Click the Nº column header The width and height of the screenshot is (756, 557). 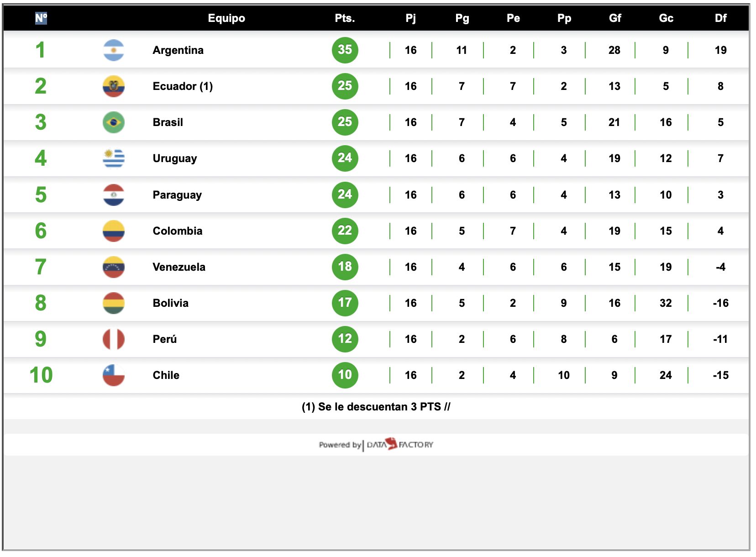pyautogui.click(x=41, y=18)
